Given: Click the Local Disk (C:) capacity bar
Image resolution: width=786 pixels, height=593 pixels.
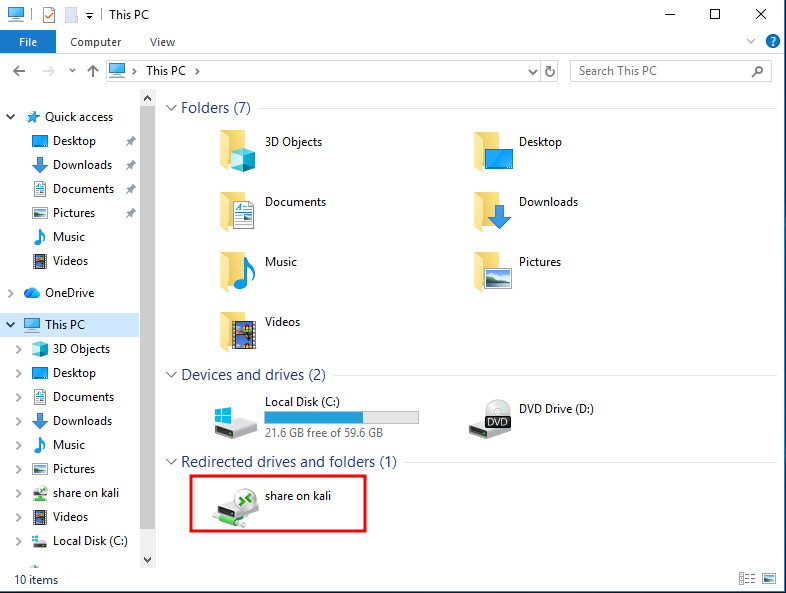Looking at the screenshot, I should [341, 418].
